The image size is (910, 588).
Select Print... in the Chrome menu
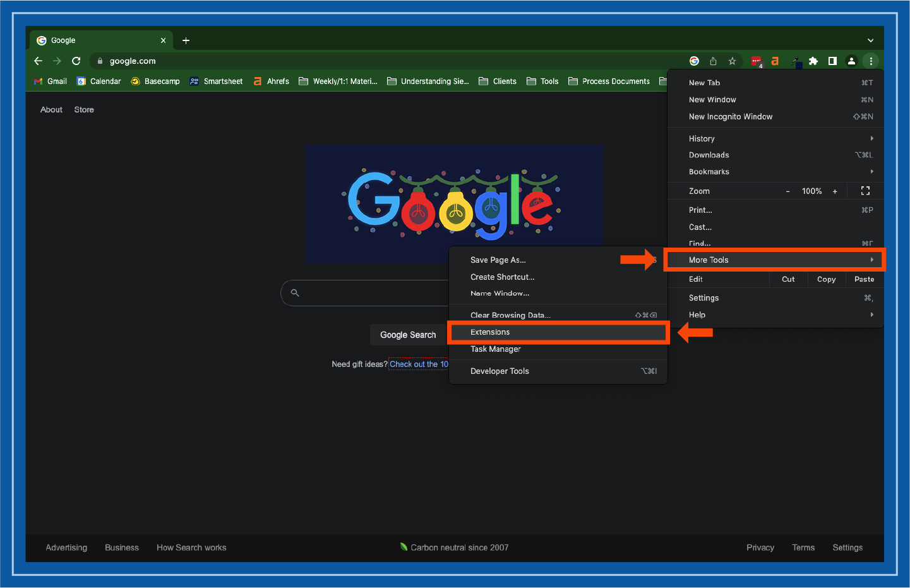point(775,210)
